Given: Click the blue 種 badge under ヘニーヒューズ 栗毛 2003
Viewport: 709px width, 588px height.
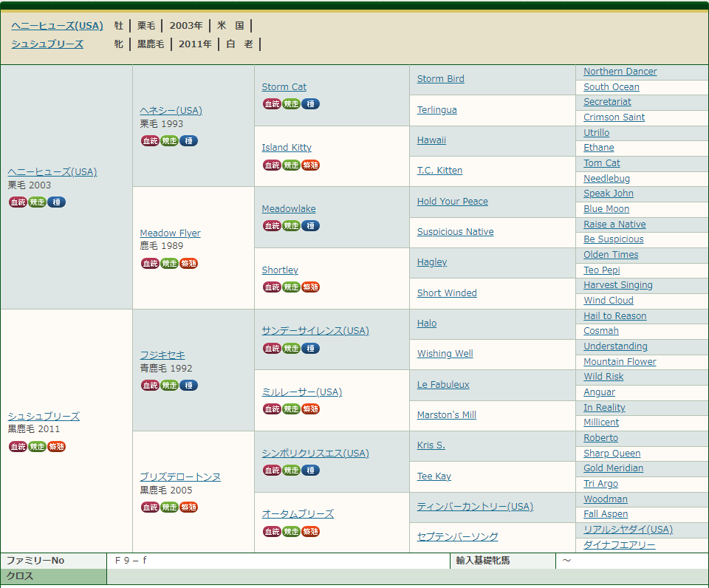Looking at the screenshot, I should 57,202.
